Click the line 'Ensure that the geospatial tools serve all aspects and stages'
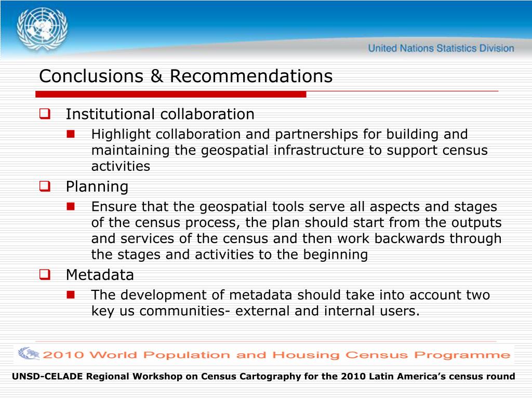Screen dimensions: 532x399 [294, 207]
